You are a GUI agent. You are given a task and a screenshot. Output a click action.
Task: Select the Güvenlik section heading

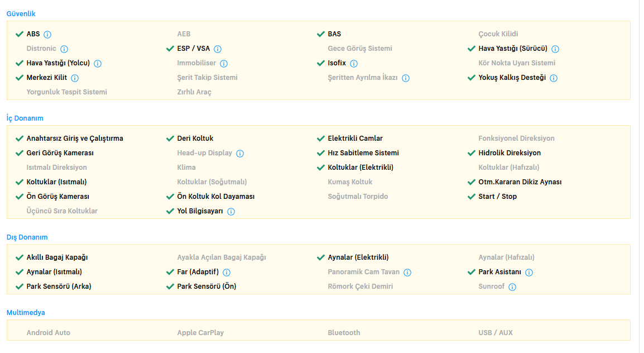pos(21,13)
